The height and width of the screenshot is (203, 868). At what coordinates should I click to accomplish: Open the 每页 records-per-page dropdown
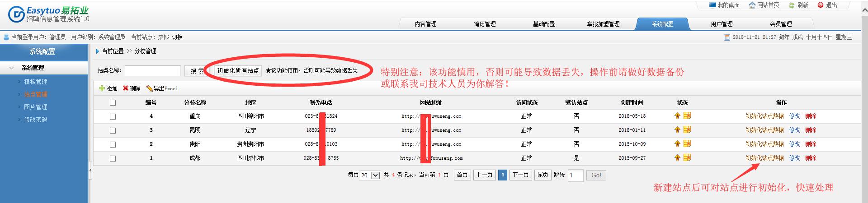(369, 175)
